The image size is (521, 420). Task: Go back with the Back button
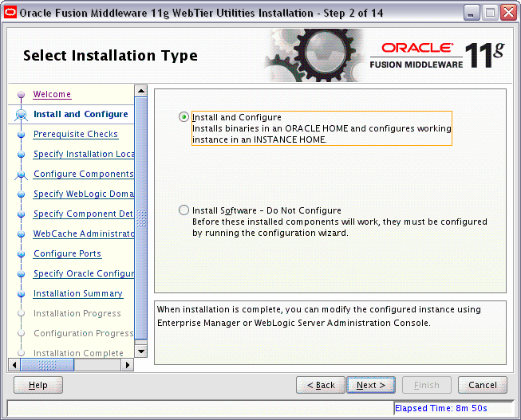point(321,385)
